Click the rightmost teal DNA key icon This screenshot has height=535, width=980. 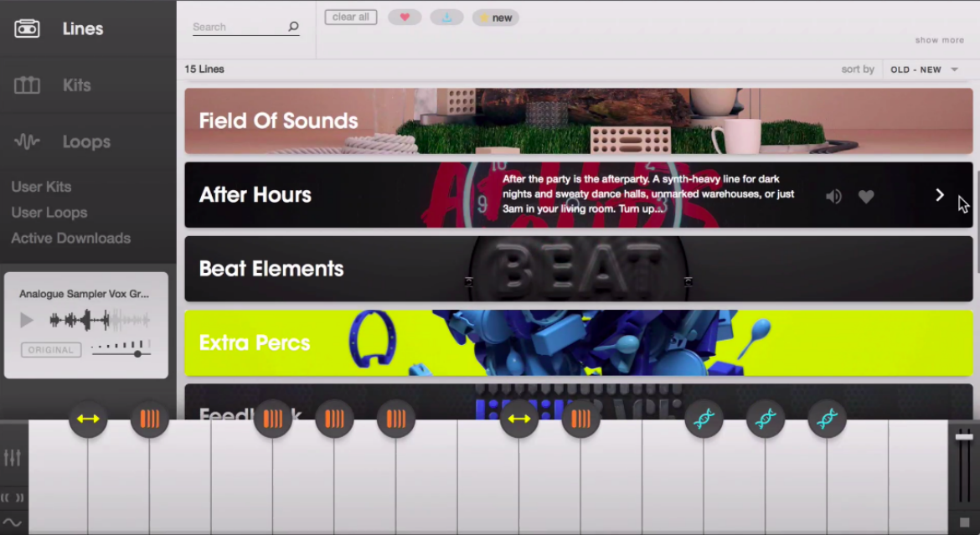[x=827, y=419]
